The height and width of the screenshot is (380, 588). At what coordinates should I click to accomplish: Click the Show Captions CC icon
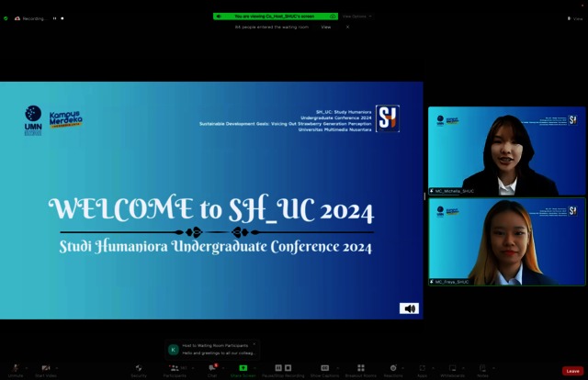[324, 368]
